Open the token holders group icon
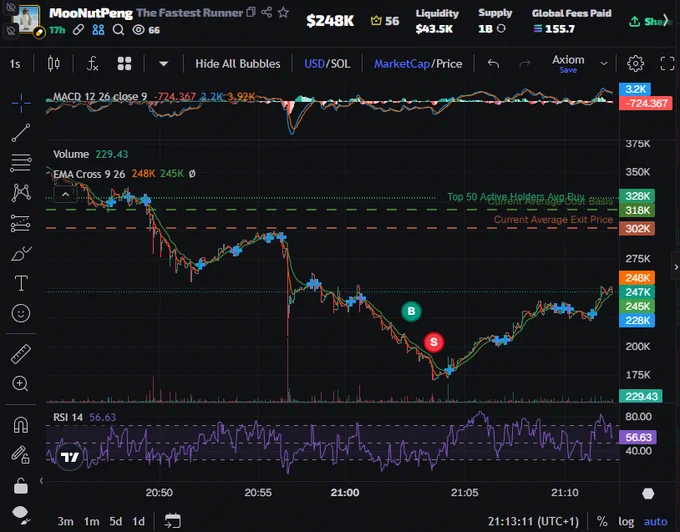Viewport: 680px width, 532px height. 98,29
